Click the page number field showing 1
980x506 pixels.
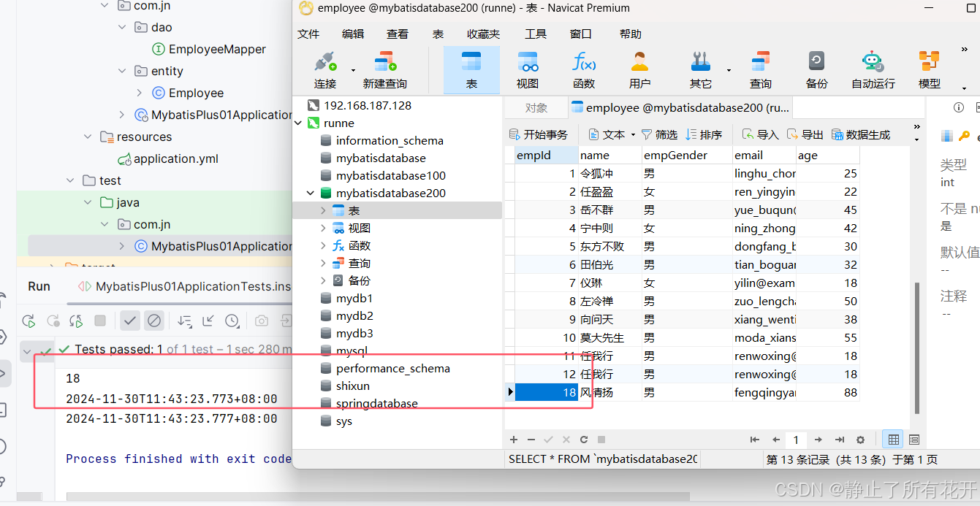796,440
